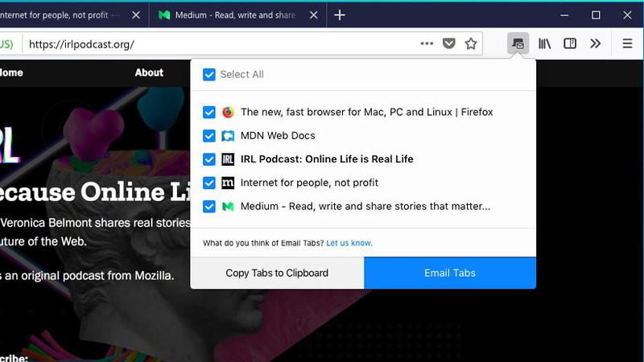This screenshot has width=644, height=362.
Task: Close the Internet for people tab
Action: [x=136, y=15]
